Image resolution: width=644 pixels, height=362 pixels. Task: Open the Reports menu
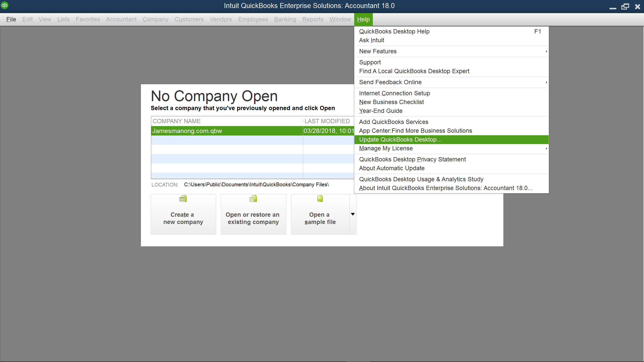tap(312, 19)
